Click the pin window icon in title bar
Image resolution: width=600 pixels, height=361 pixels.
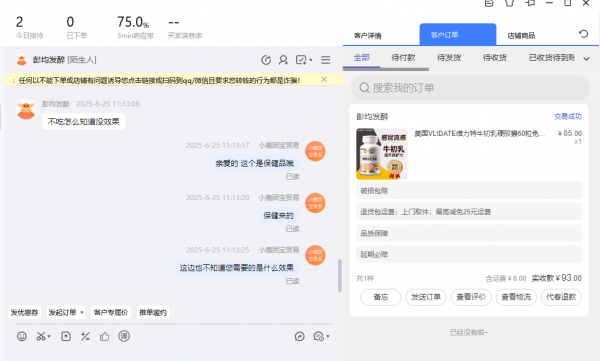[530, 3]
